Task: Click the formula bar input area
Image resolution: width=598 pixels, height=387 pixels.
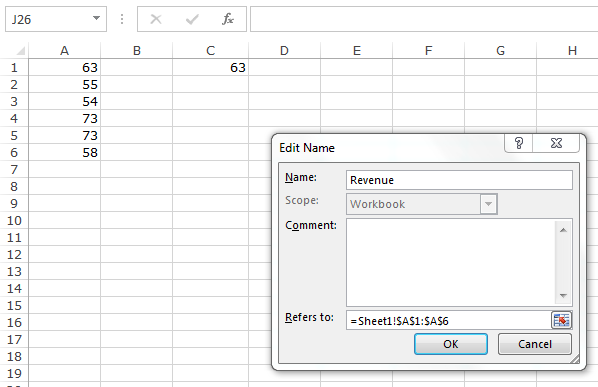Action: [x=424, y=19]
